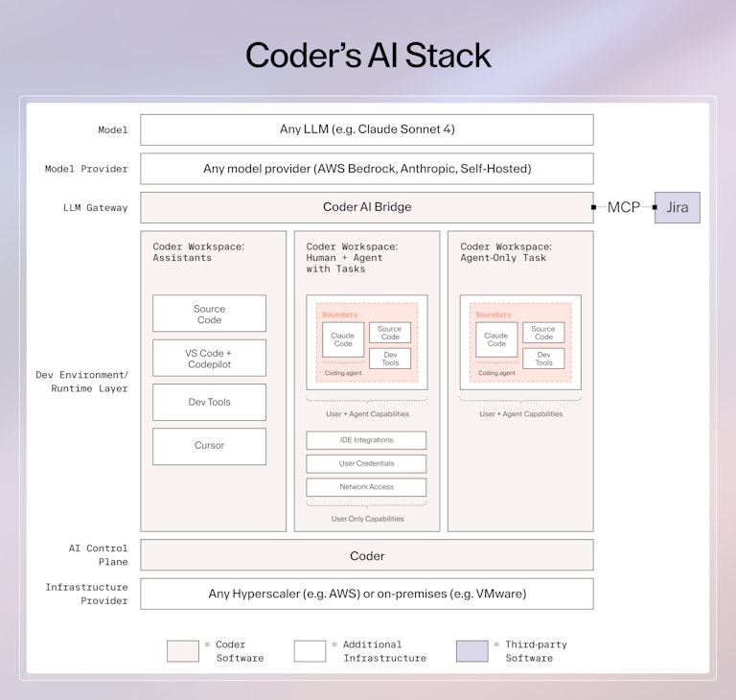
Task: Click 'User + Agent Capabilities' in Human + Agent workspace
Action: pos(368,414)
